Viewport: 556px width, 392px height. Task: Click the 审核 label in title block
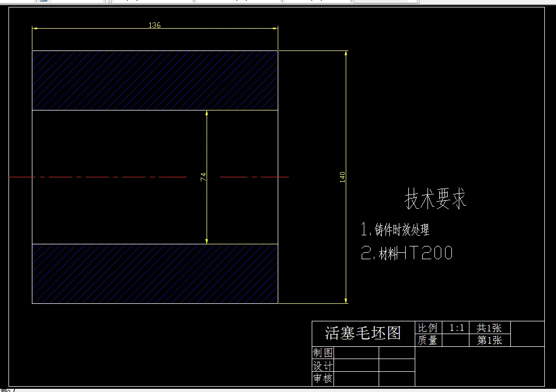[x=323, y=378]
